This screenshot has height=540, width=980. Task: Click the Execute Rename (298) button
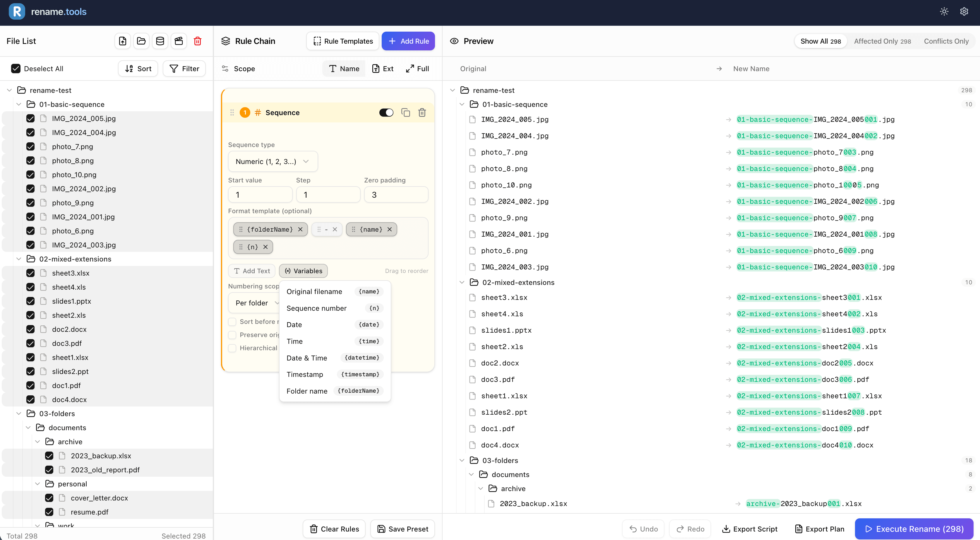pos(914,529)
